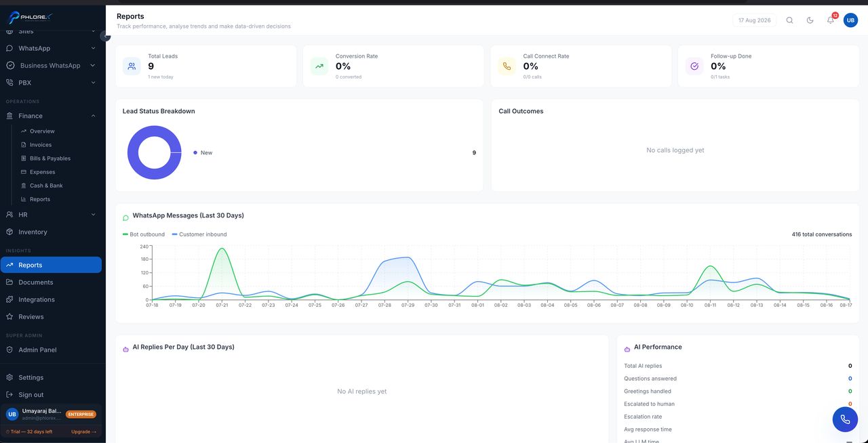
Task: Open the search icon in header
Action: [x=789, y=20]
